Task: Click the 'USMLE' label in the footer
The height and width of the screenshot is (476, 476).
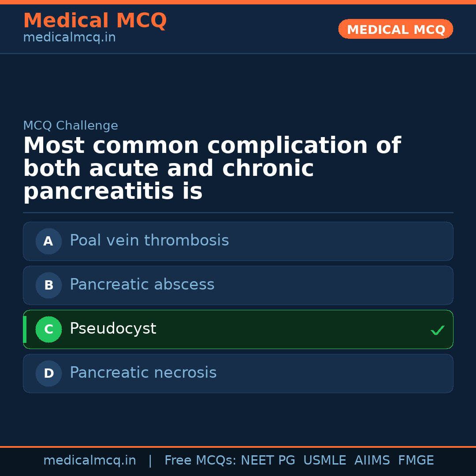Action: (325, 460)
